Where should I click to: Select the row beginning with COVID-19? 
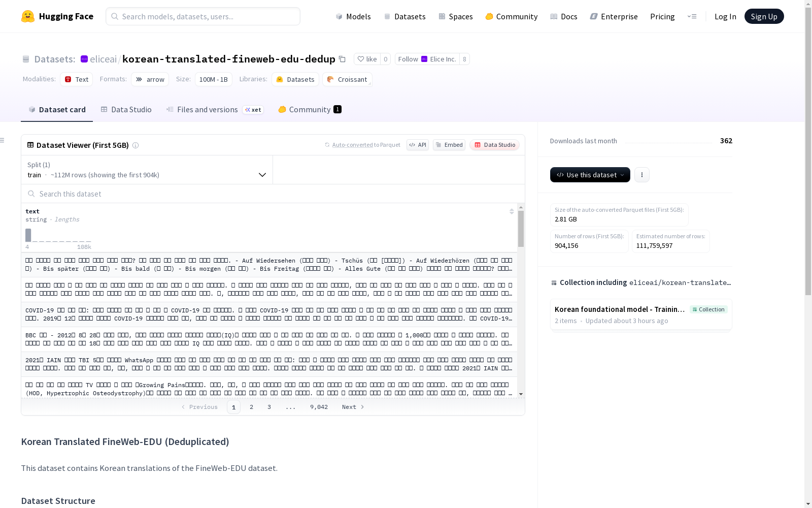(269, 314)
